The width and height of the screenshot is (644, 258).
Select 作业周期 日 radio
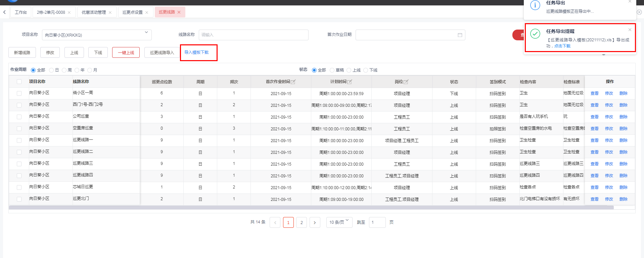pos(51,70)
